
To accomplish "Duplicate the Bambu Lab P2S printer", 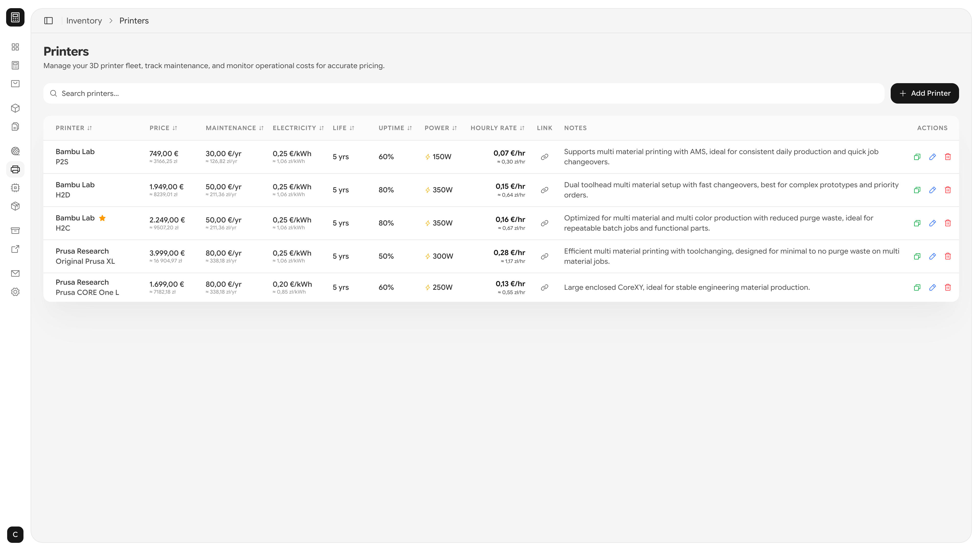I will (917, 157).
